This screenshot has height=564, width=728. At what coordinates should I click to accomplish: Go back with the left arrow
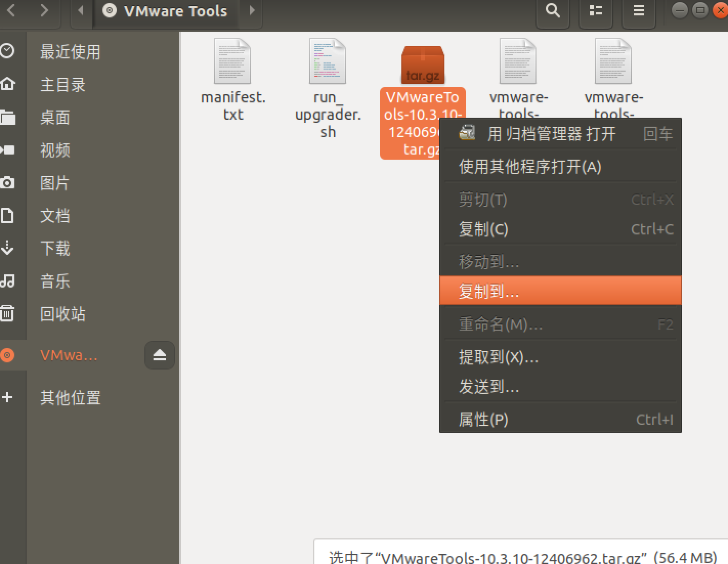click(x=11, y=10)
